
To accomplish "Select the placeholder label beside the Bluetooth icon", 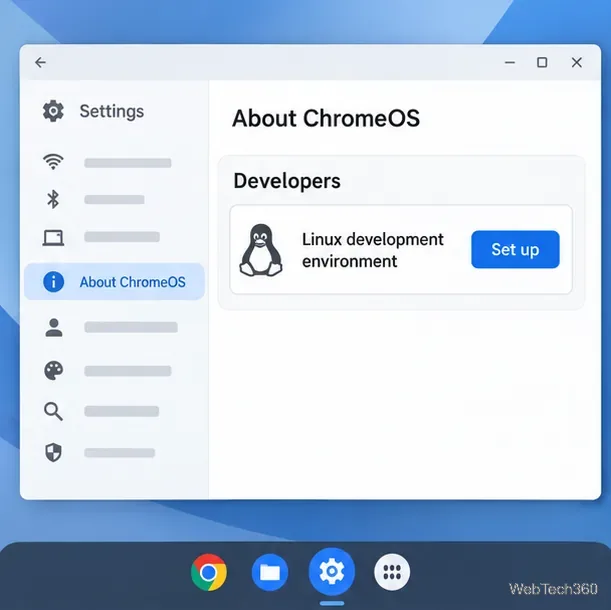I will (x=115, y=200).
